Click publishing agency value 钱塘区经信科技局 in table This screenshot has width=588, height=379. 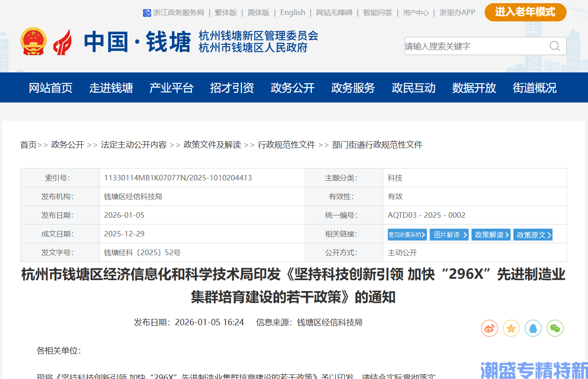[x=133, y=196]
